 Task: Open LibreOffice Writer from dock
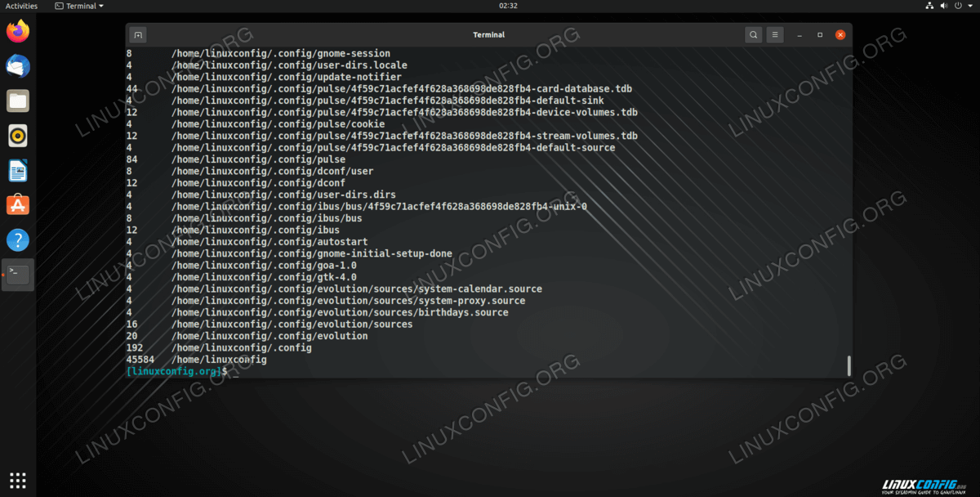[x=18, y=171]
